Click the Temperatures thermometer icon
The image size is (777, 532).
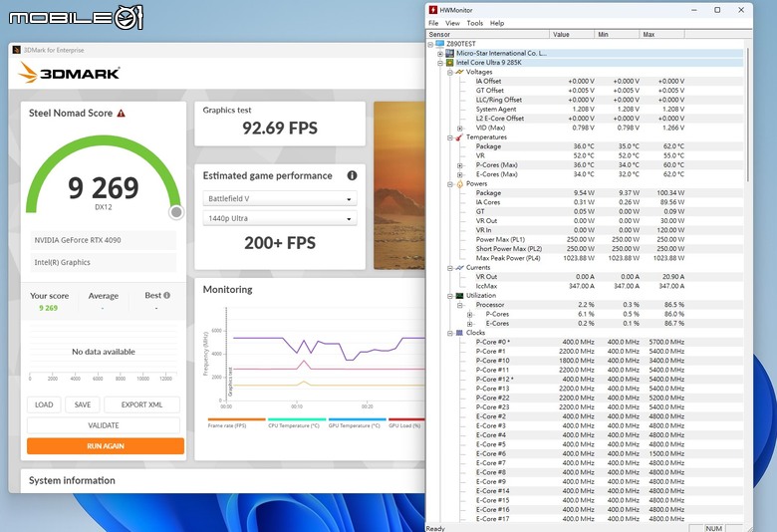tap(459, 136)
